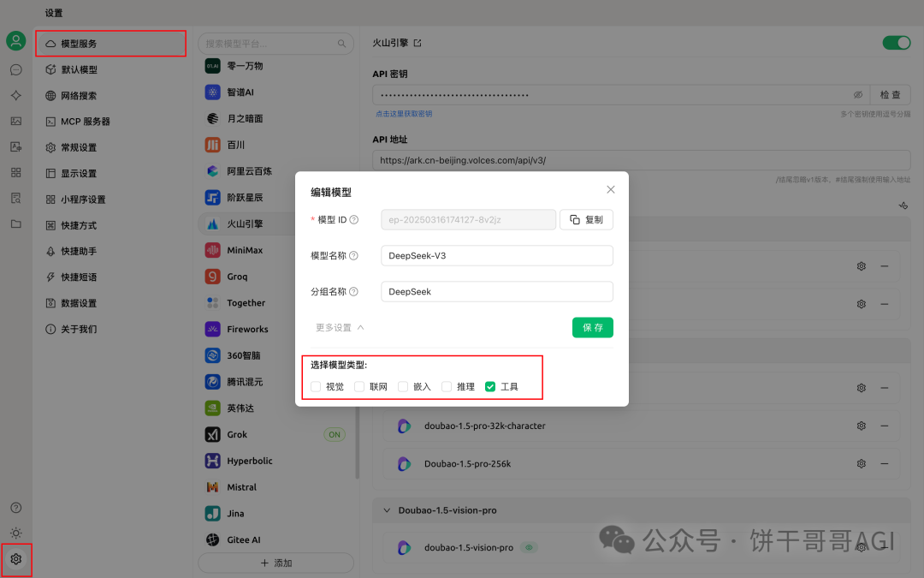Collapse the Doubao-1.5-vision-pro group

[387, 510]
